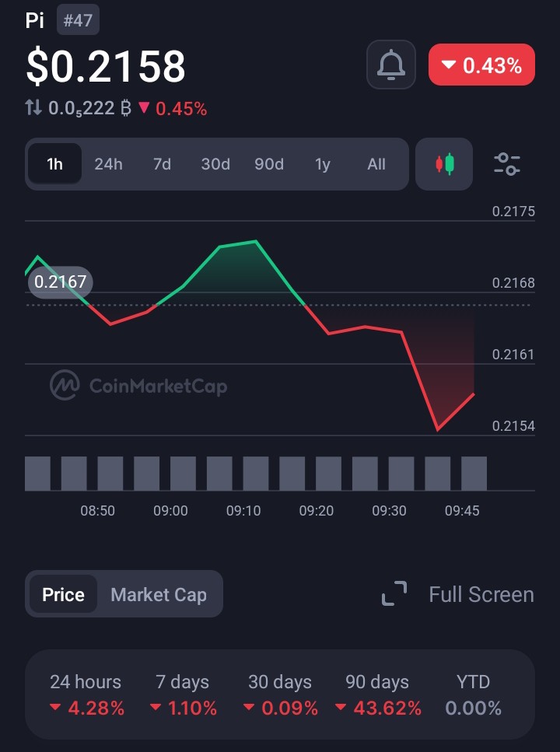Switch chart to 30d range
The width and height of the screenshot is (560, 752).
[215, 164]
